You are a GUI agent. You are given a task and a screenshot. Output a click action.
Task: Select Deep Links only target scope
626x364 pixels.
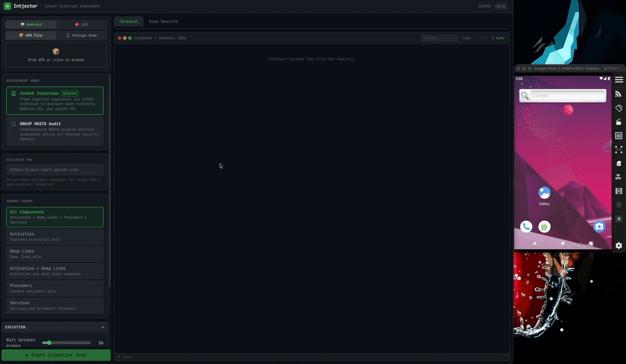[55, 253]
